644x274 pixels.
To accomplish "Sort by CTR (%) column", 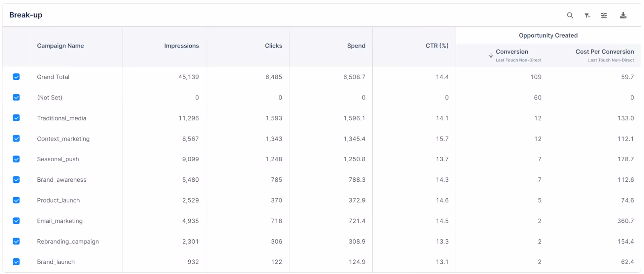I will pyautogui.click(x=437, y=46).
